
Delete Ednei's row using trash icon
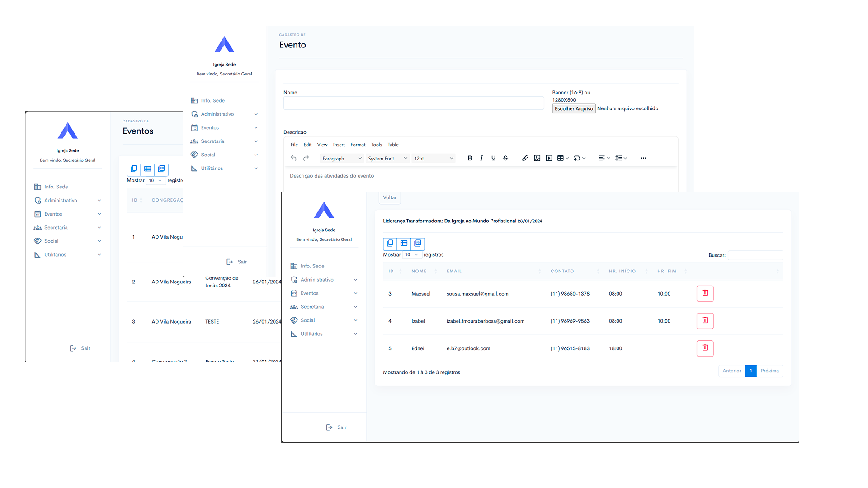[x=705, y=348]
